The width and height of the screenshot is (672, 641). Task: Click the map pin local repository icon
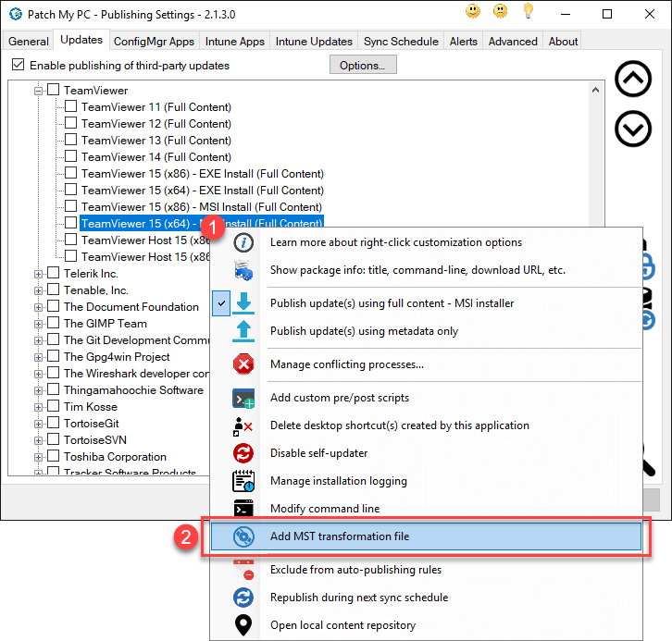click(243, 625)
